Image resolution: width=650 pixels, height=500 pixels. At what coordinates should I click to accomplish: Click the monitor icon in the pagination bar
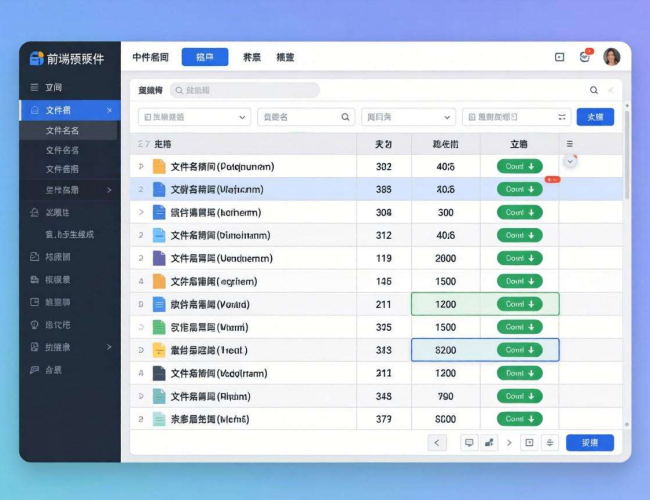469,443
